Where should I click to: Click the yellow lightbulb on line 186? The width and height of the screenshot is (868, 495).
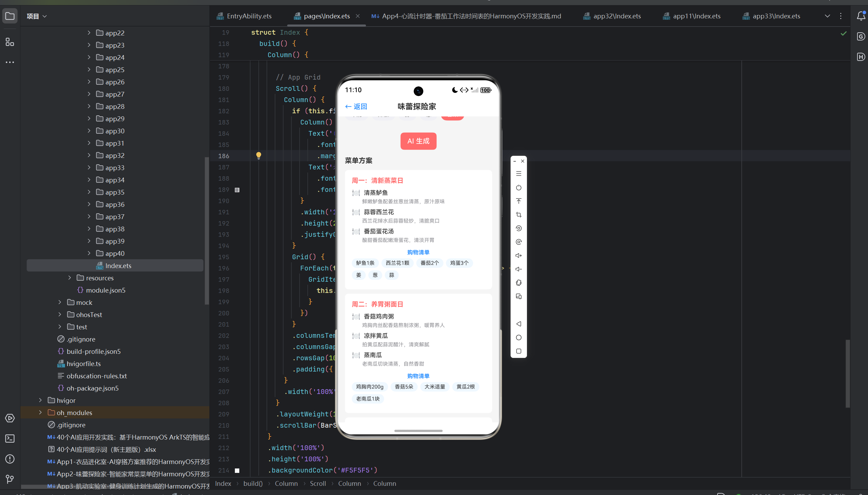(259, 155)
